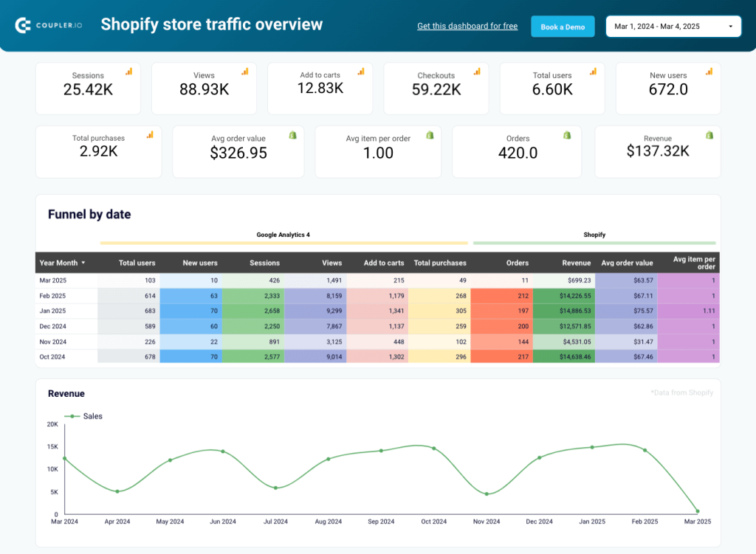This screenshot has height=554, width=756.
Task: Click the 1.11 avg item per order cell
Action: (x=689, y=311)
